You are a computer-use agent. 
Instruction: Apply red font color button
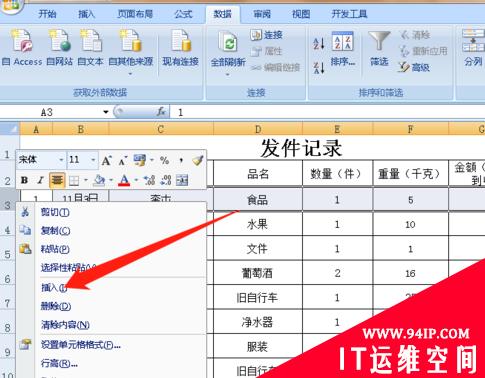pos(124,180)
